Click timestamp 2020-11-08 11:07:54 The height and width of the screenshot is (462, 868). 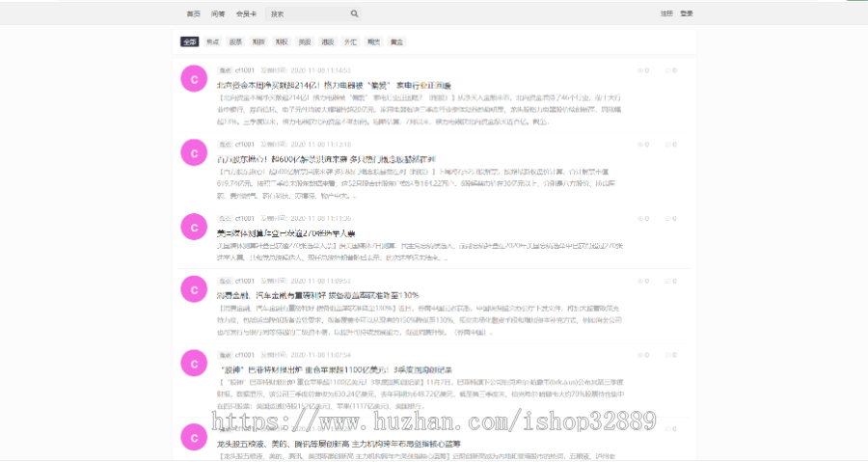[320, 355]
